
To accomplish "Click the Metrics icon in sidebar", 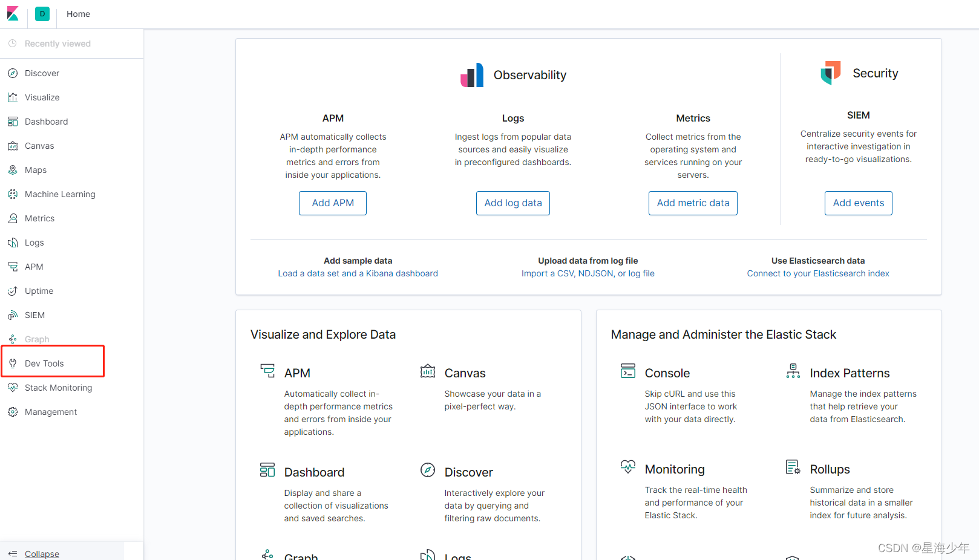I will (x=13, y=218).
